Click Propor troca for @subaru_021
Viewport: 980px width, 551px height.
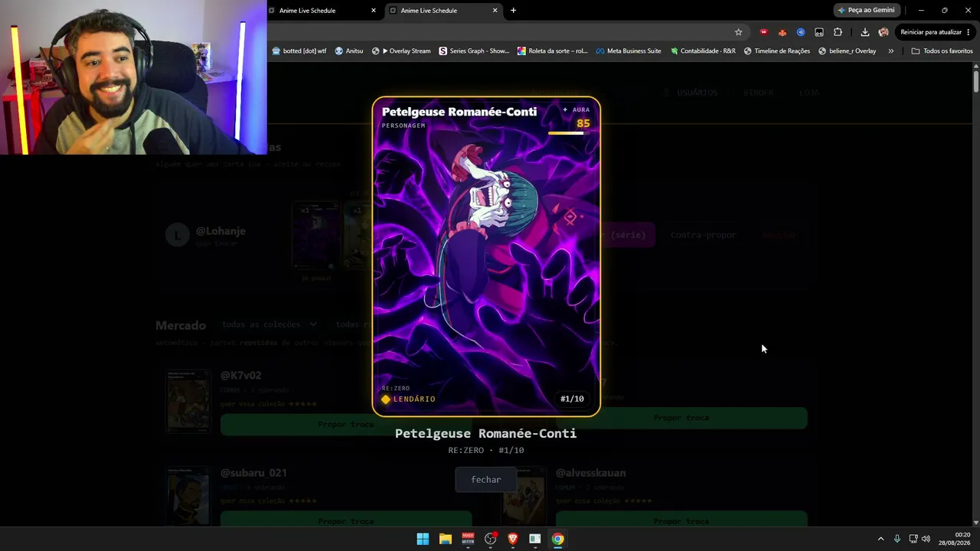tap(346, 520)
